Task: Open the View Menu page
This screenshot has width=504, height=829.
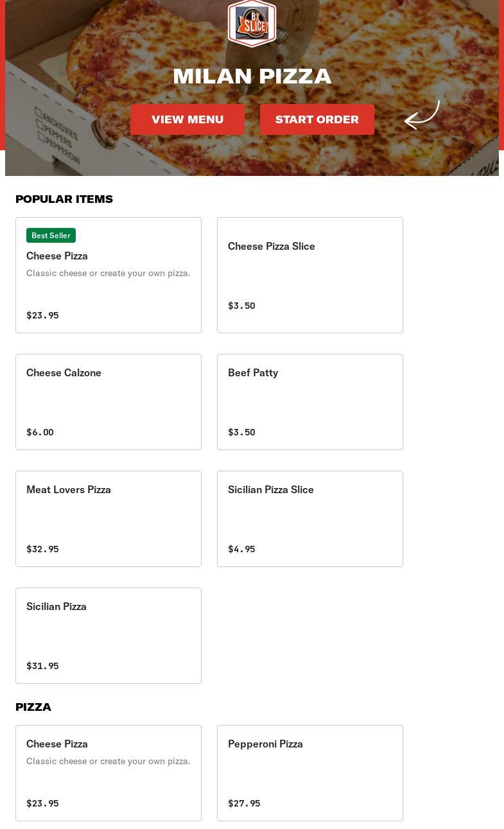Action: coord(187,119)
